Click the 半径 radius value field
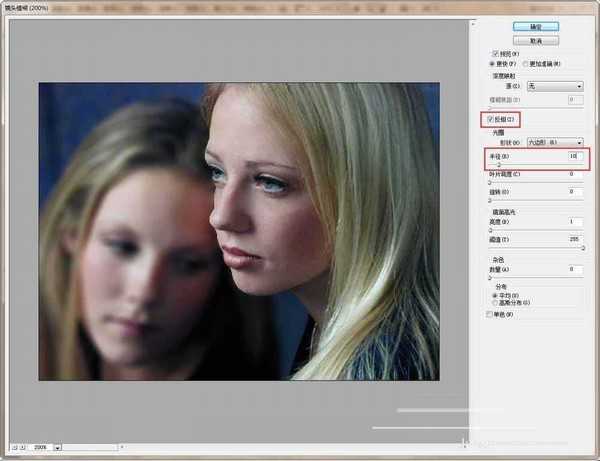Image resolution: width=600 pixels, height=461 pixels. point(576,156)
